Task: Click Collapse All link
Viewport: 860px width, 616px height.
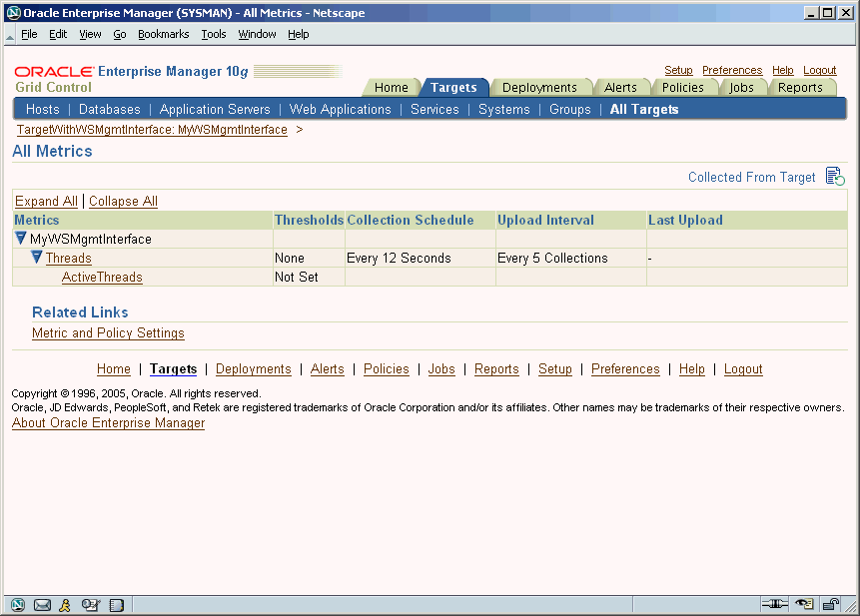Action: pos(123,201)
